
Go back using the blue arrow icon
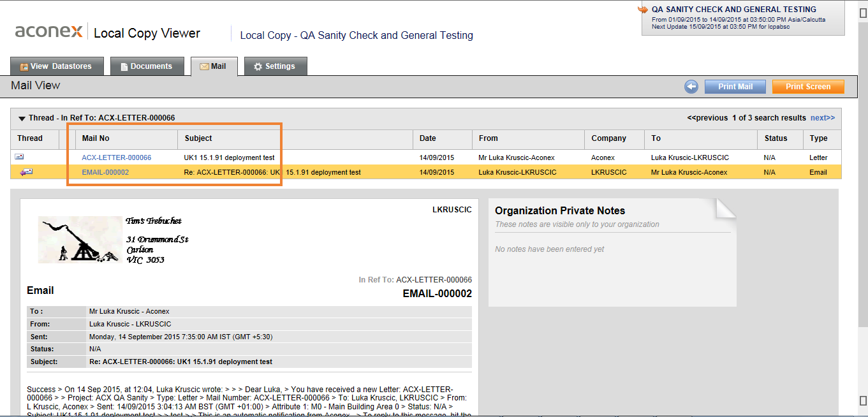[x=691, y=87]
